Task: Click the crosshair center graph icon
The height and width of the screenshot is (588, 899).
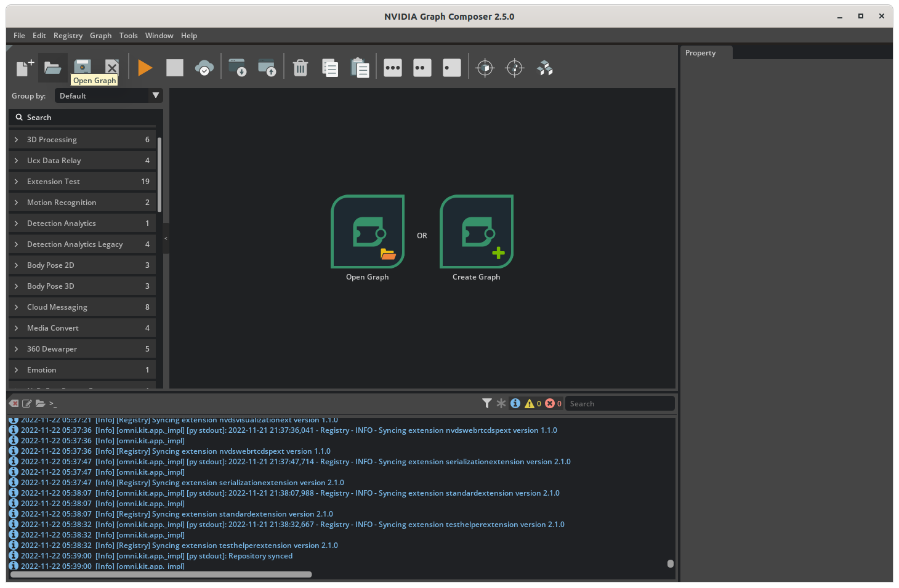Action: [515, 68]
